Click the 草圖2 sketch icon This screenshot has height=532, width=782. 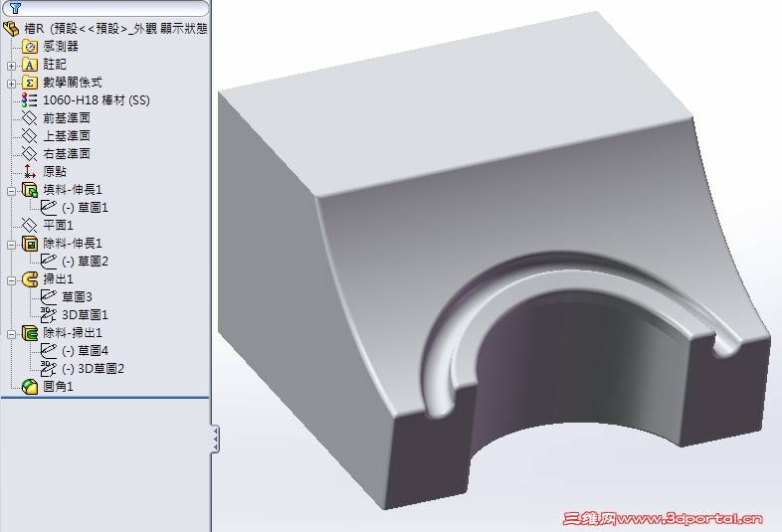tap(49, 262)
